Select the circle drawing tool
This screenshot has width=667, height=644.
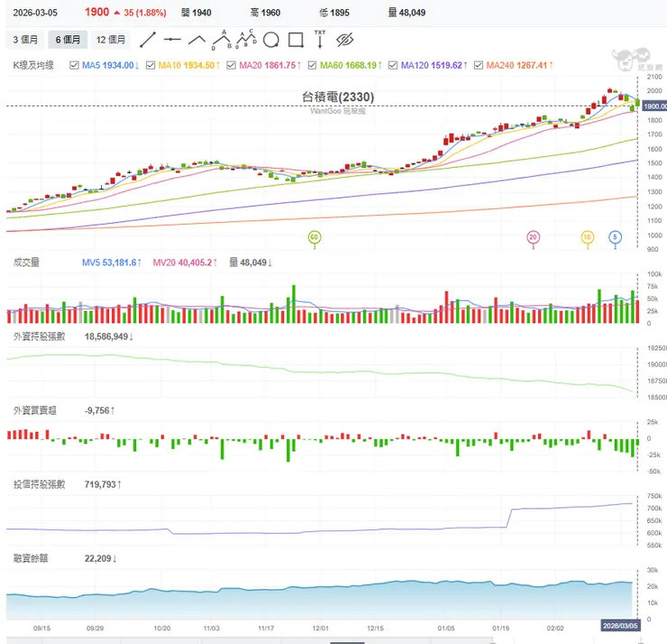click(x=270, y=40)
